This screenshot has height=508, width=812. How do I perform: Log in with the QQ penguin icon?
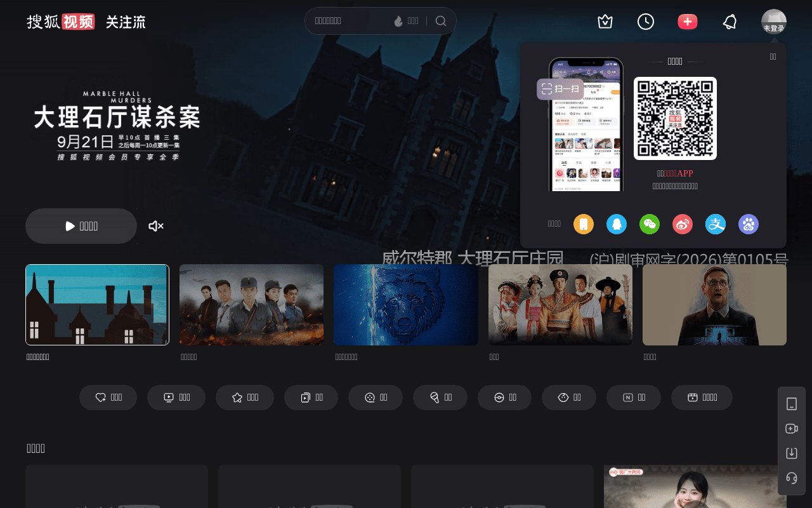coord(617,224)
